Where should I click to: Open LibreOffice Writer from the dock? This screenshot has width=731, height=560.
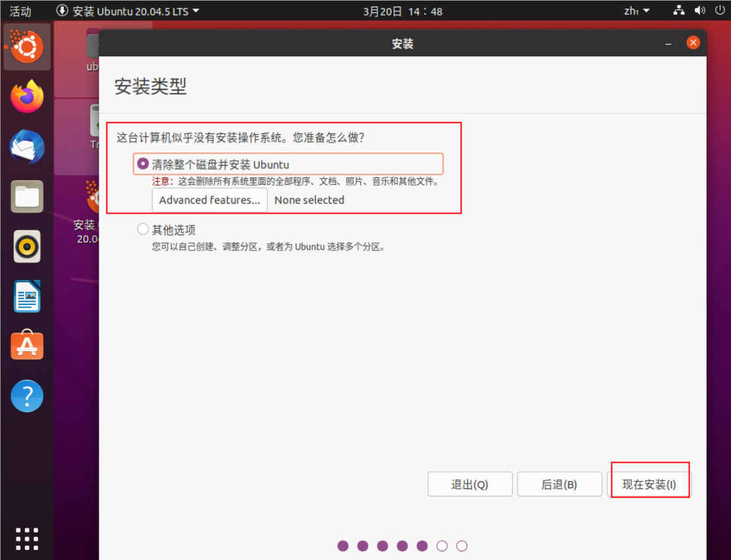(27, 296)
